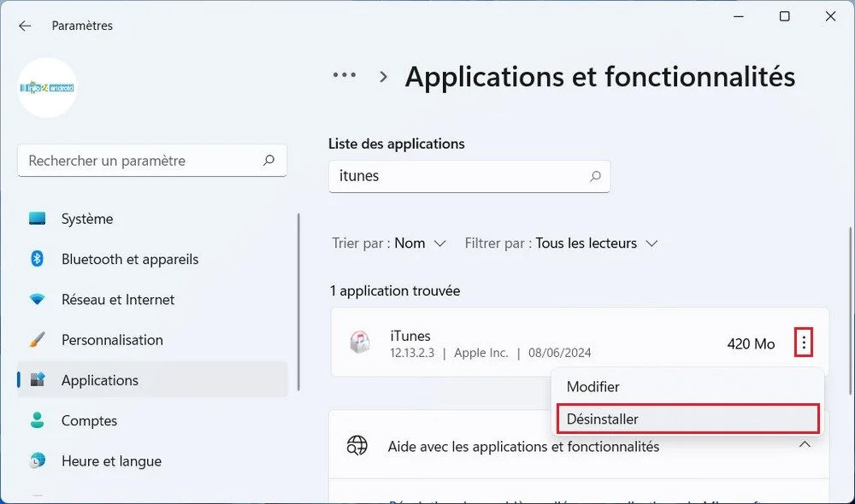The width and height of the screenshot is (855, 504).
Task: Collapse the Aide avec les applications section
Action: coord(804,445)
